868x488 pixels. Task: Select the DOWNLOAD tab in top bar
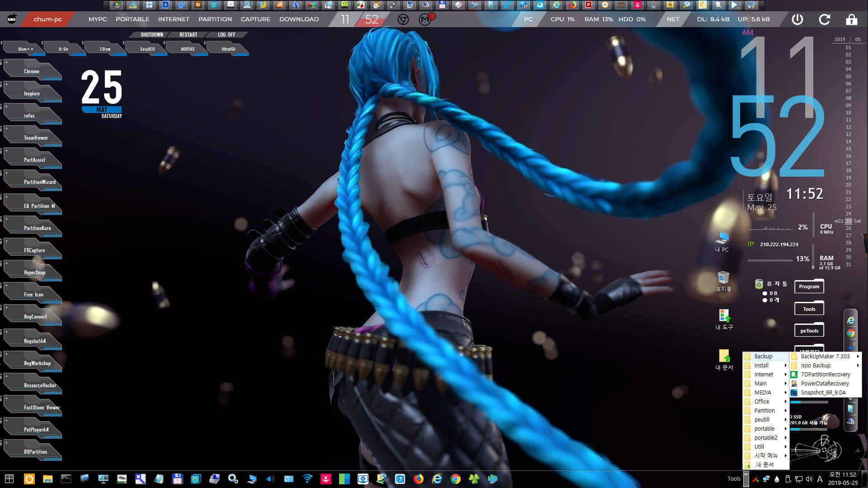pyautogui.click(x=299, y=19)
